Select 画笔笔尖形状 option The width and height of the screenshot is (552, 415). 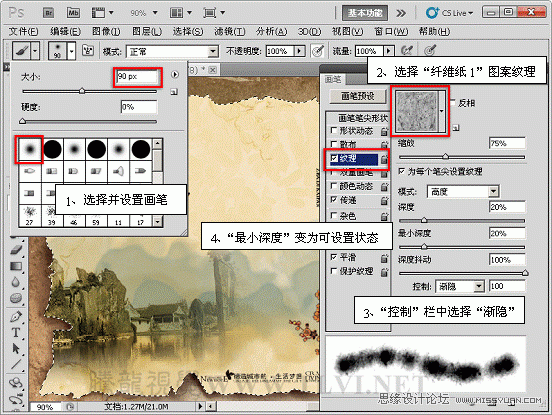(x=363, y=118)
